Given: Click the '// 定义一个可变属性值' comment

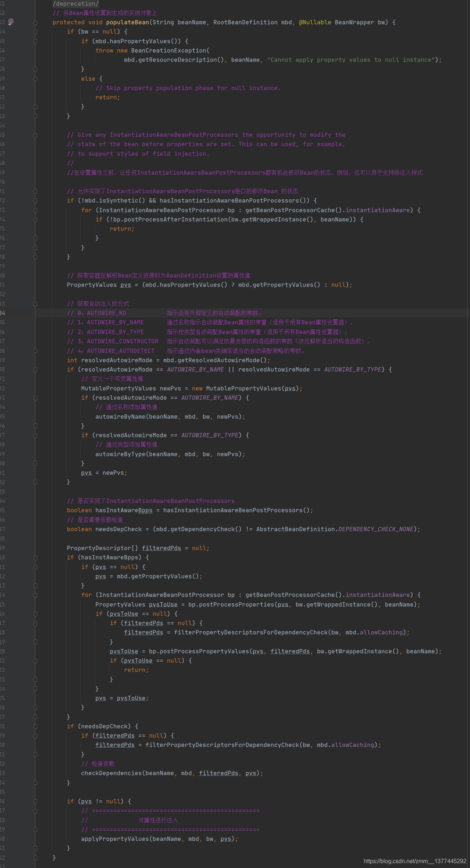Looking at the screenshot, I should click(x=112, y=379).
